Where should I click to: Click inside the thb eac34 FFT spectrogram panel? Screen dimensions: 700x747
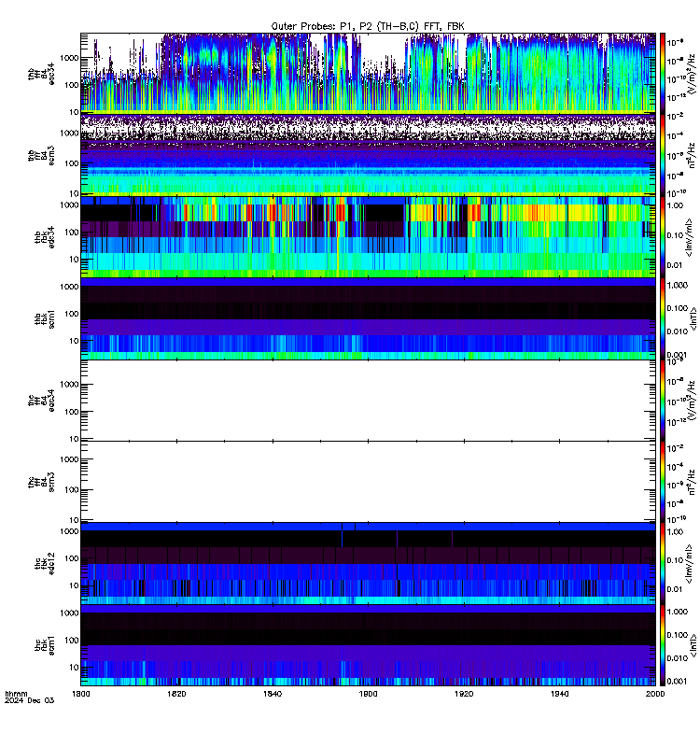368,74
